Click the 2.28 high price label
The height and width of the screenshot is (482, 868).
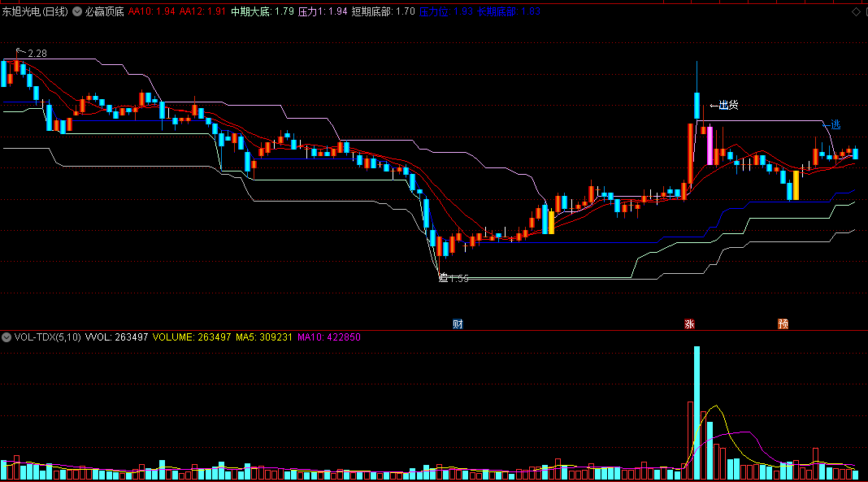[37, 54]
